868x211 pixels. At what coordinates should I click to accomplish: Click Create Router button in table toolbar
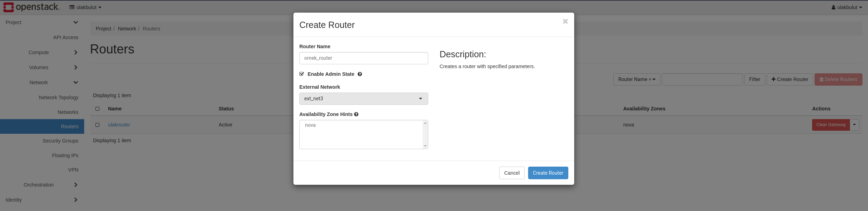[x=790, y=79]
